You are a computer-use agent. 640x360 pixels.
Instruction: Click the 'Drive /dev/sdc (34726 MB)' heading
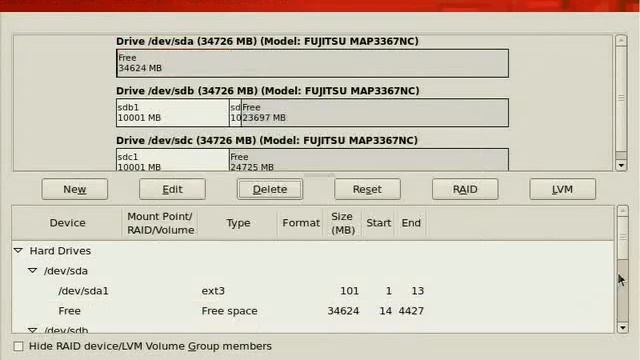coord(267,140)
